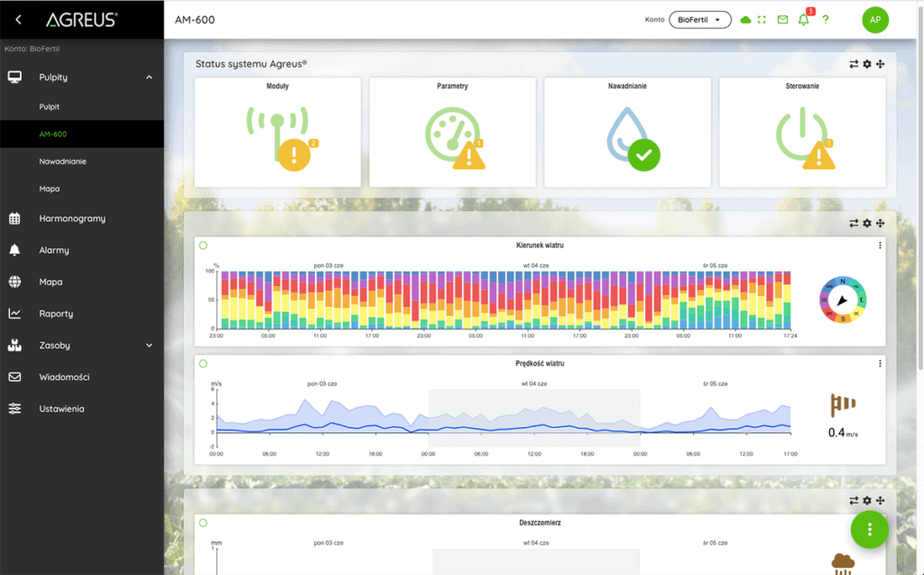
Task: Click the windsock wind speed icon
Action: click(843, 404)
